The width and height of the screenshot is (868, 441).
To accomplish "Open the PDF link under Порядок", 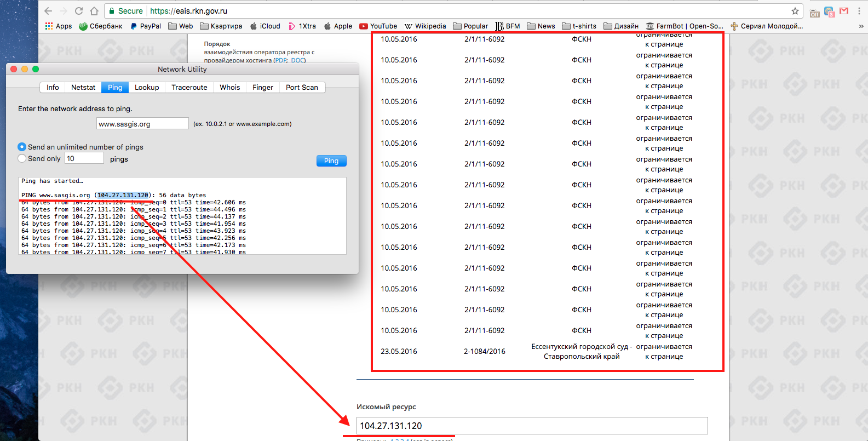I will click(x=280, y=60).
